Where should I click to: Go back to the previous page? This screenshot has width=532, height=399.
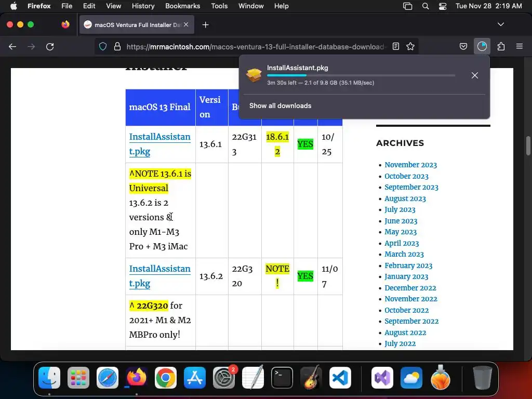pyautogui.click(x=12, y=46)
